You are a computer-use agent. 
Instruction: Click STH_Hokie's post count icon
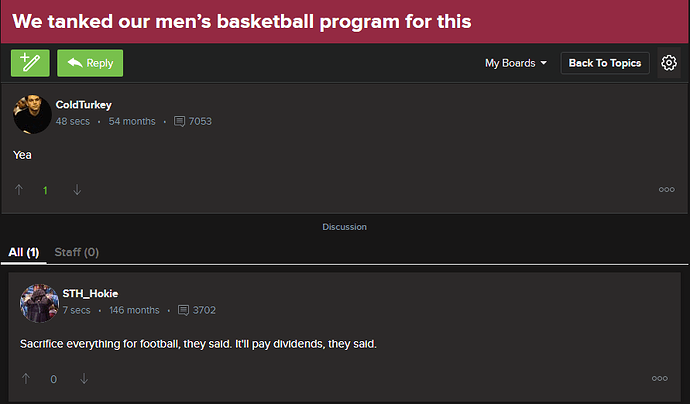[x=184, y=310]
